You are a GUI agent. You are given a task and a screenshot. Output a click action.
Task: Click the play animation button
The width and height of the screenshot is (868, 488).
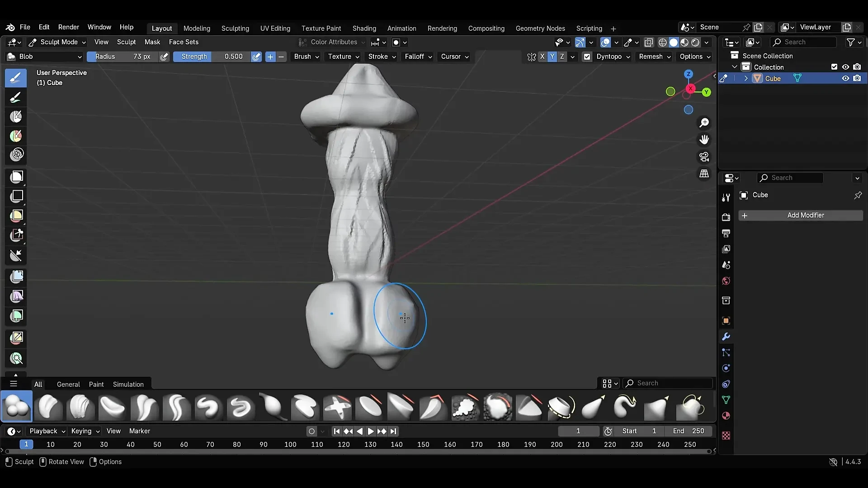370,431
